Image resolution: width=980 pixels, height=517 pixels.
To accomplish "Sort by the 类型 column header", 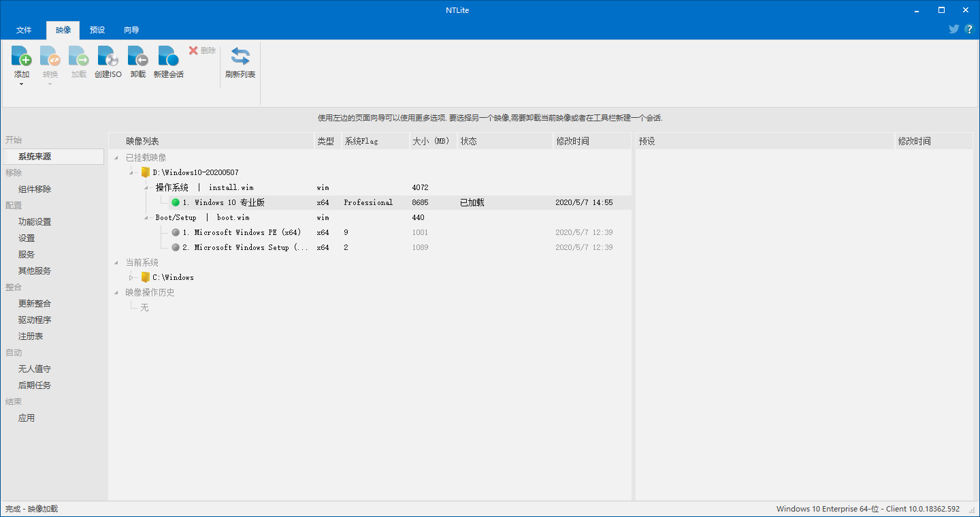I will coord(327,141).
